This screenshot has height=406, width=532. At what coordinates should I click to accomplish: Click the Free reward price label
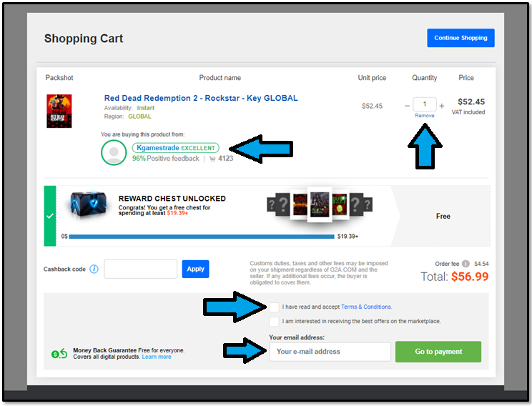click(443, 216)
